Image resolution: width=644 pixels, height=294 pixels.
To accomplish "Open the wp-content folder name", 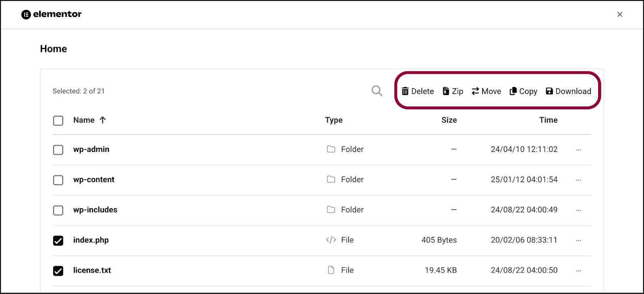I will pyautogui.click(x=94, y=180).
